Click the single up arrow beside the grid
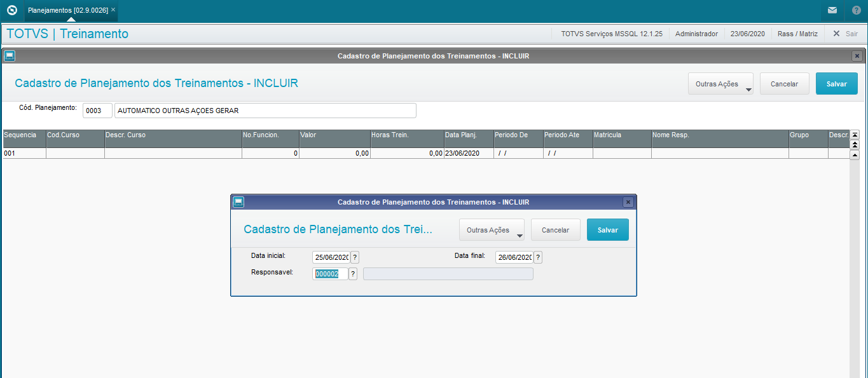 855,155
